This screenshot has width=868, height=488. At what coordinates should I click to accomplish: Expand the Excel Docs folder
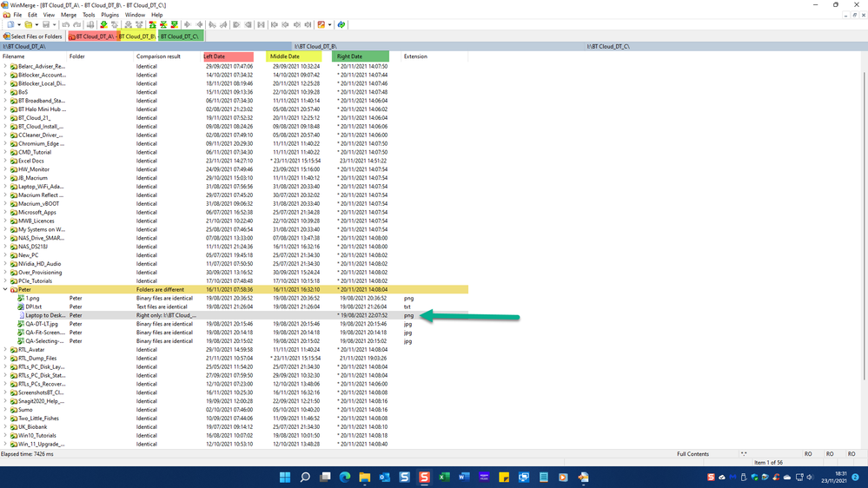pyautogui.click(x=5, y=161)
